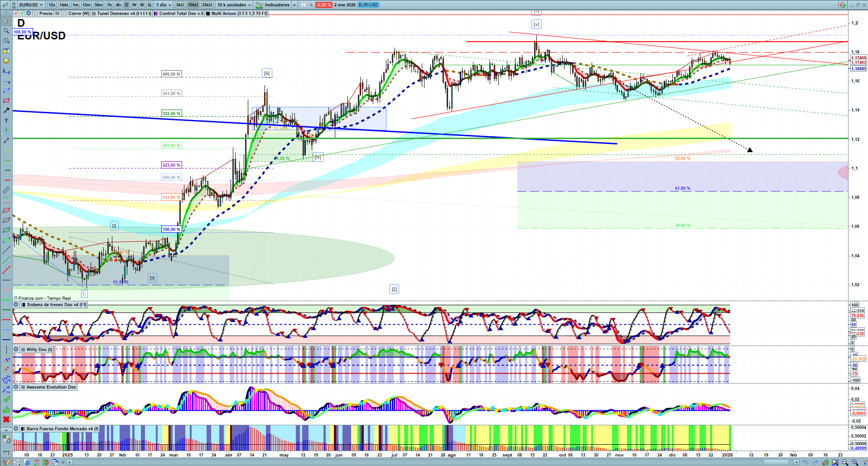
Task: Expand the 1 día timeframe dropdown
Action: [164, 5]
